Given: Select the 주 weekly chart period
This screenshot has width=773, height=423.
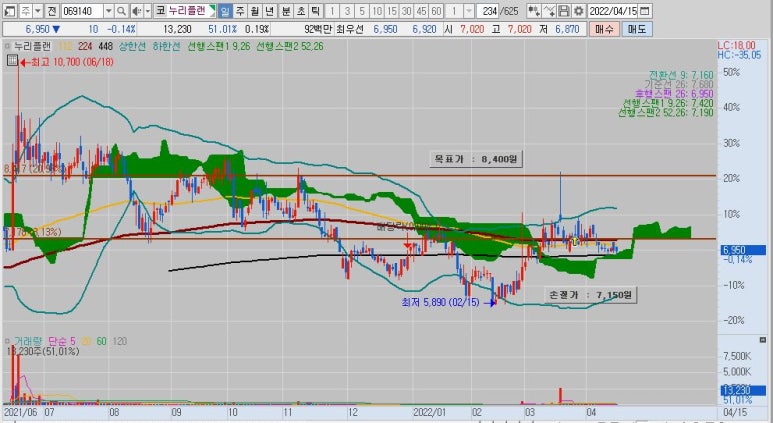Looking at the screenshot, I should pos(240,10).
